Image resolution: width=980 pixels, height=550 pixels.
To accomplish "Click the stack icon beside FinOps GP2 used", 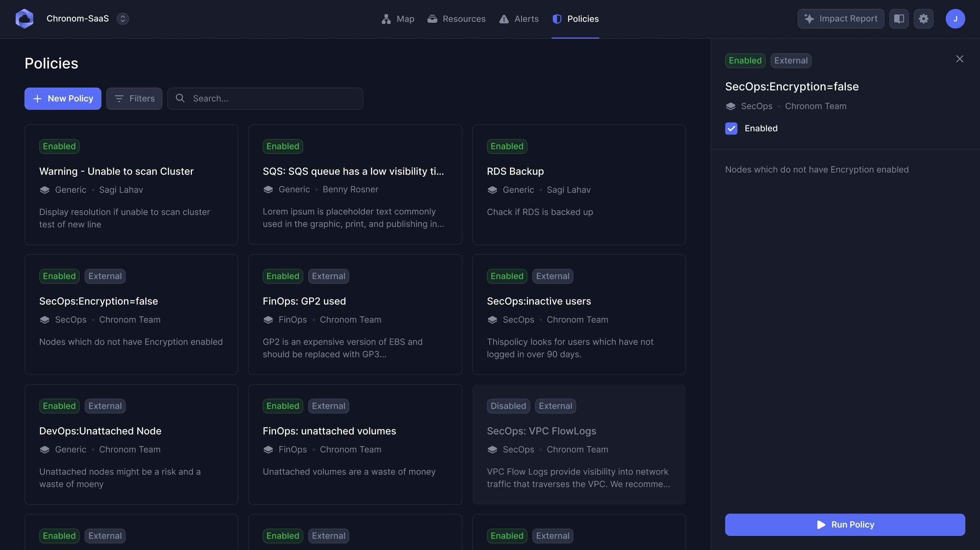I will [268, 320].
